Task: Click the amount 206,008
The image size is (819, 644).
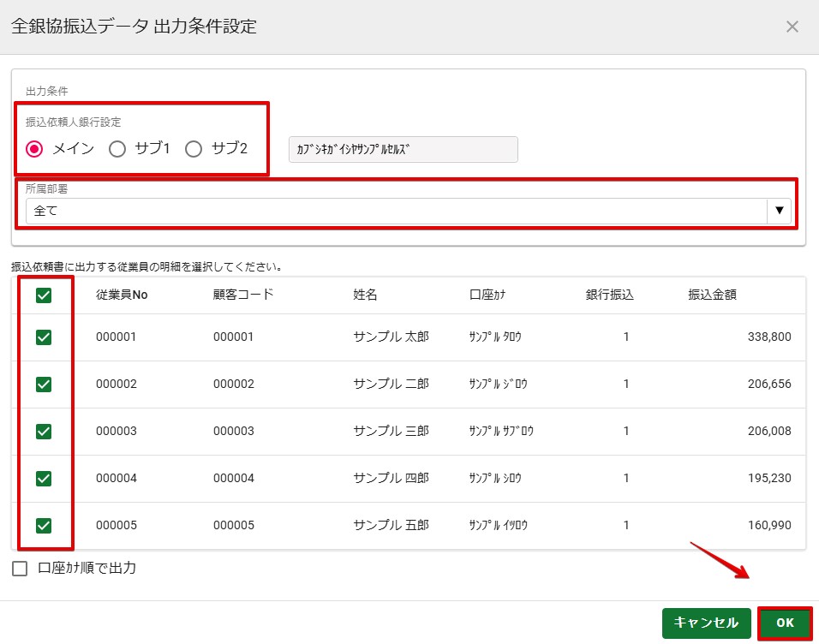Action: [x=769, y=431]
